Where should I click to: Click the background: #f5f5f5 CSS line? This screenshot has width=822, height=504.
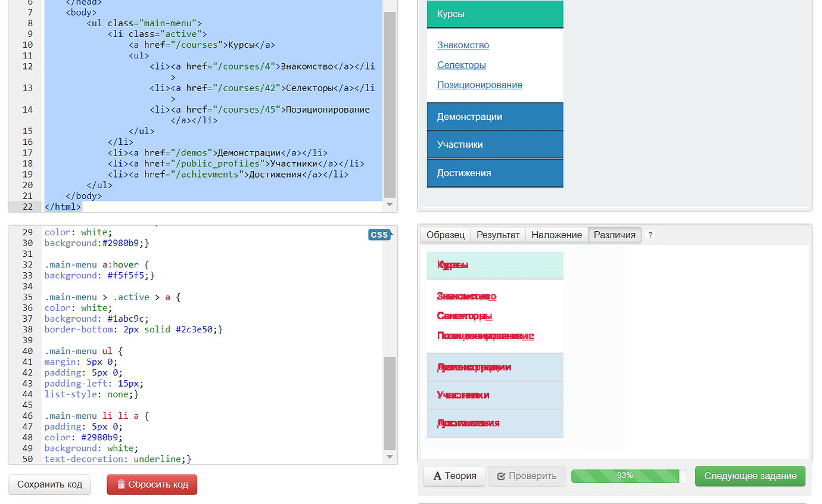(x=99, y=275)
